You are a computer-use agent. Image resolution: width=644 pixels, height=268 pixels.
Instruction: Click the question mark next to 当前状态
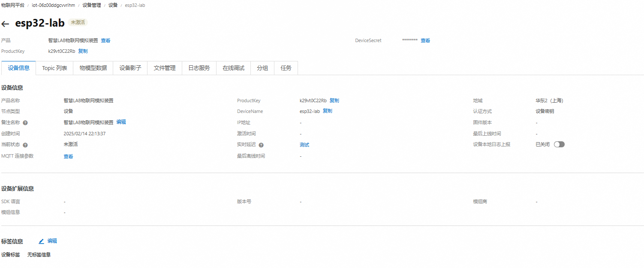25,145
